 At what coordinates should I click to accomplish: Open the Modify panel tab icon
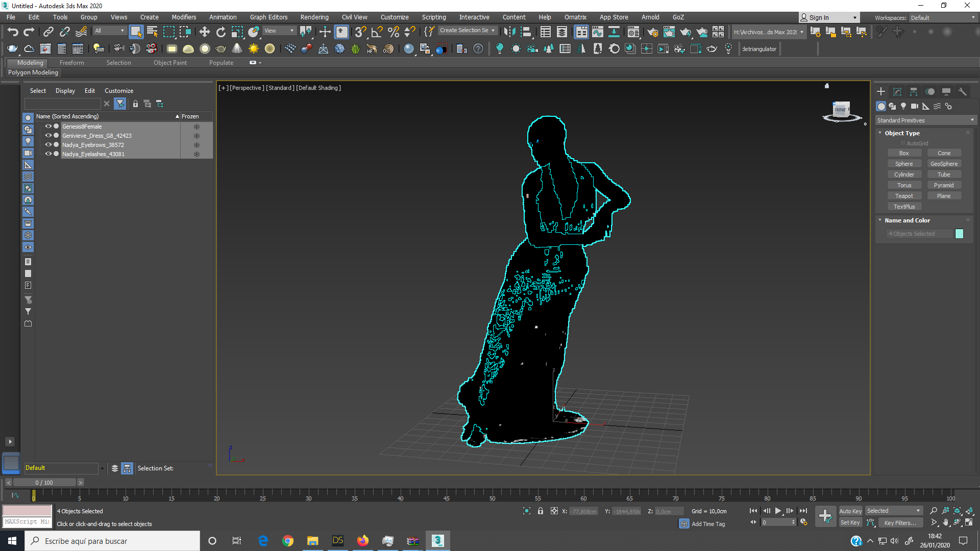[x=897, y=92]
